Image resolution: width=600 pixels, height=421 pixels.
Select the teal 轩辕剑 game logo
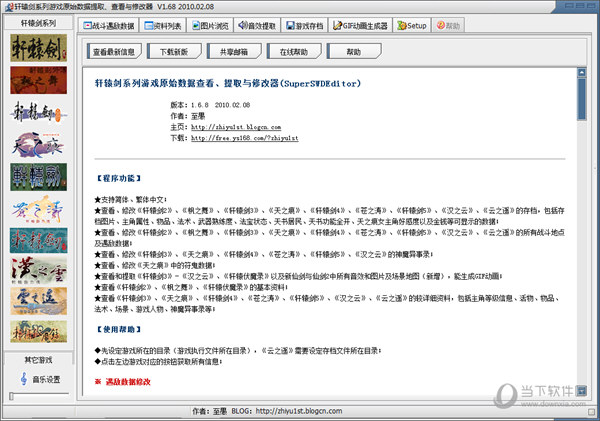(x=39, y=240)
